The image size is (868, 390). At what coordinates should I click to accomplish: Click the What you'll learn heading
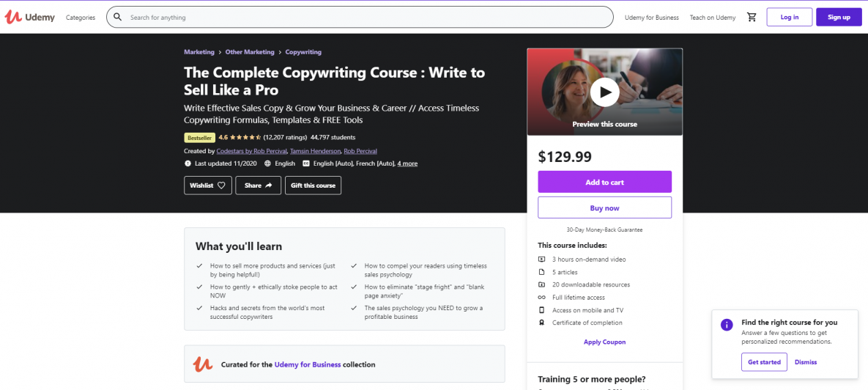[239, 246]
